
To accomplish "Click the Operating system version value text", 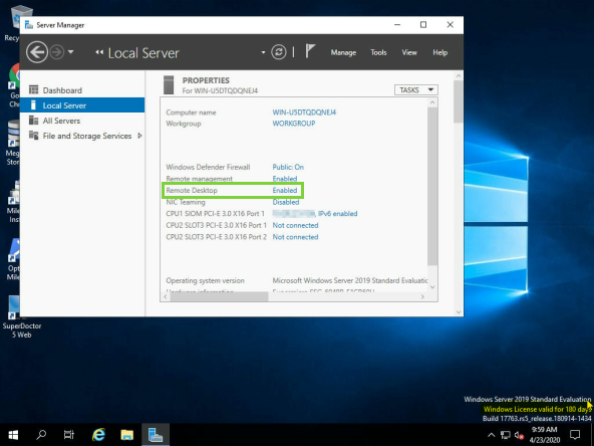I will point(350,280).
